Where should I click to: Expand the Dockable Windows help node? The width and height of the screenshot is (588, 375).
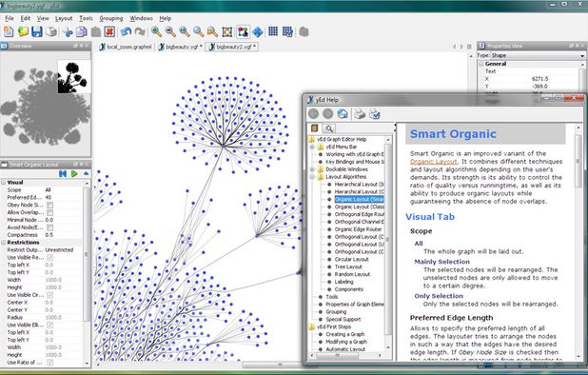click(x=312, y=169)
